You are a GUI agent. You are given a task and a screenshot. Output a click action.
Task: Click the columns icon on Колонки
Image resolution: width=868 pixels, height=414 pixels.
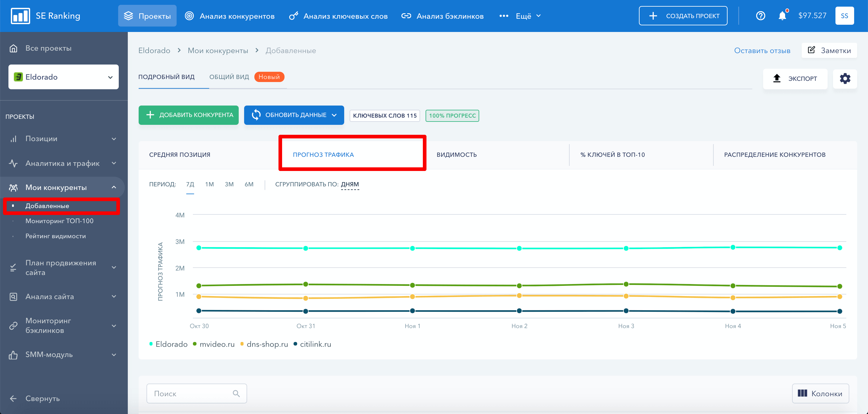[x=802, y=393]
